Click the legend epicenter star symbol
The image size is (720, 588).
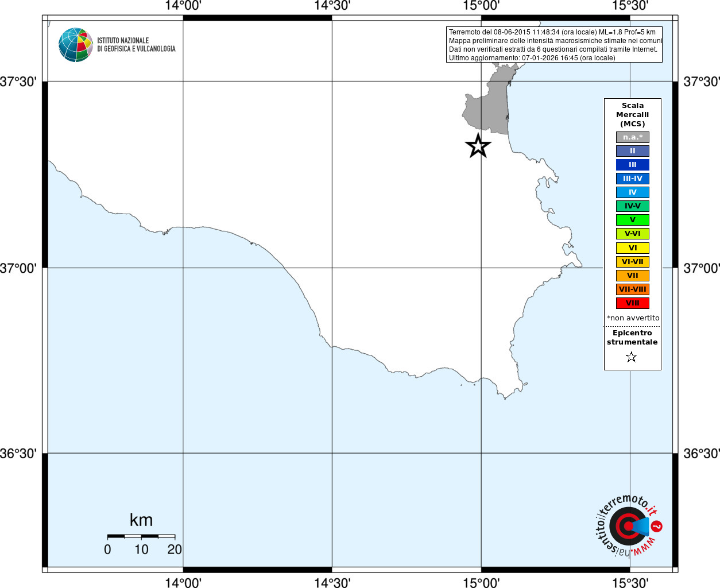coord(632,357)
